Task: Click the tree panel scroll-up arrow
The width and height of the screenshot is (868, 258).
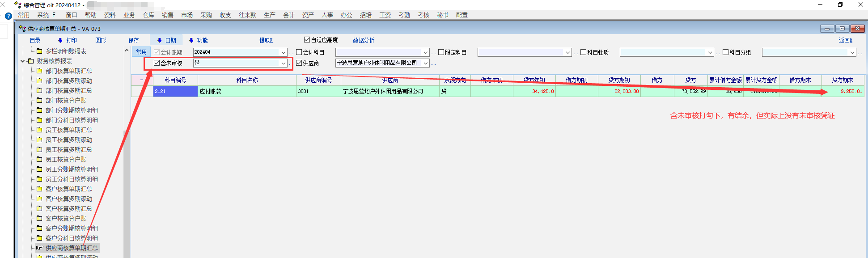Action: 127,51
